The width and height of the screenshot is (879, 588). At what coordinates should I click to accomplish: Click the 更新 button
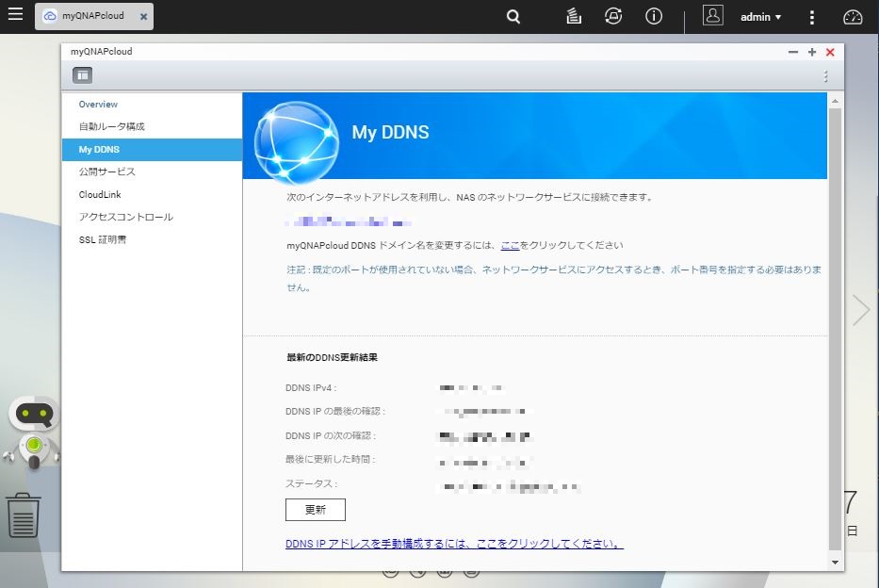(x=315, y=510)
